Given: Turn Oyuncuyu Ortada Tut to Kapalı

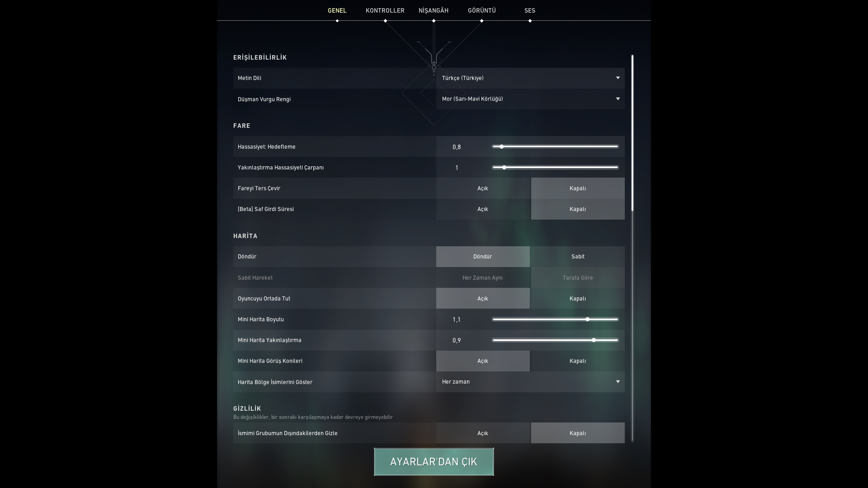Looking at the screenshot, I should [x=577, y=299].
